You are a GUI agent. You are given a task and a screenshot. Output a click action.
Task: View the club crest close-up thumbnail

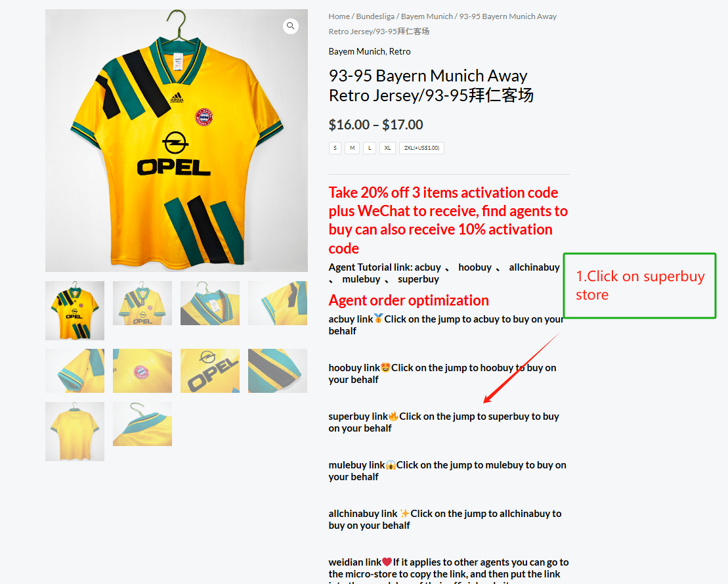coord(142,371)
